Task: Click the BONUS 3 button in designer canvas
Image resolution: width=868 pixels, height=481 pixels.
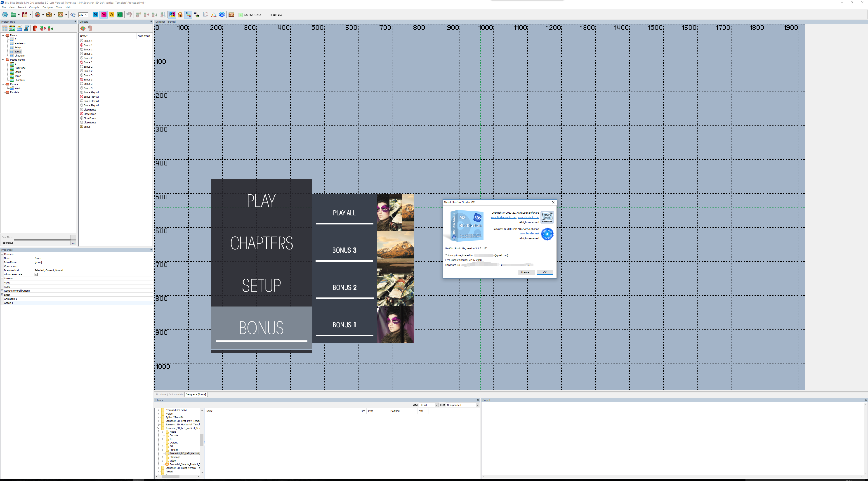Action: (344, 250)
